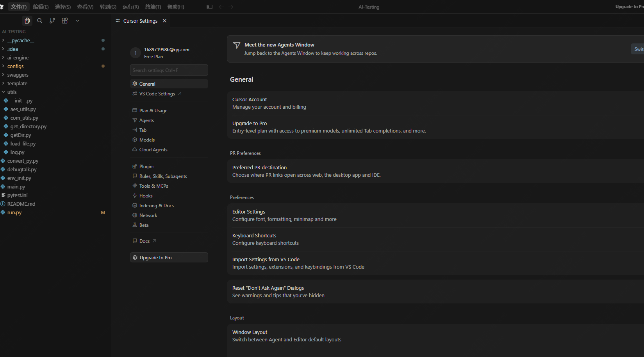644x357 pixels.
Task: Open Agents settings section
Action: point(169,120)
